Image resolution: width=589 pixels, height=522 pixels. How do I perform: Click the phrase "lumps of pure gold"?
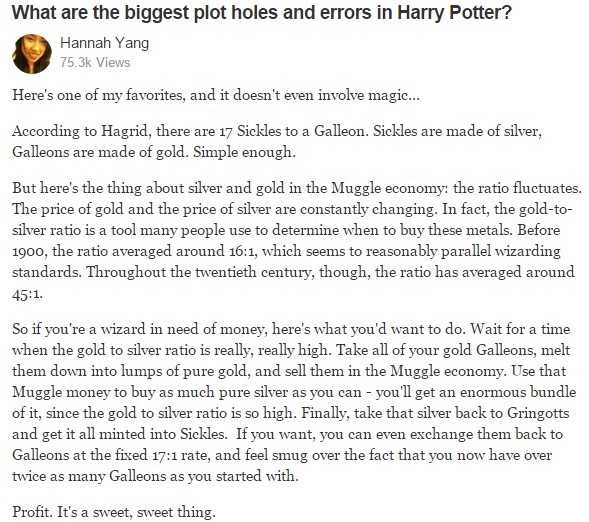tap(184, 371)
